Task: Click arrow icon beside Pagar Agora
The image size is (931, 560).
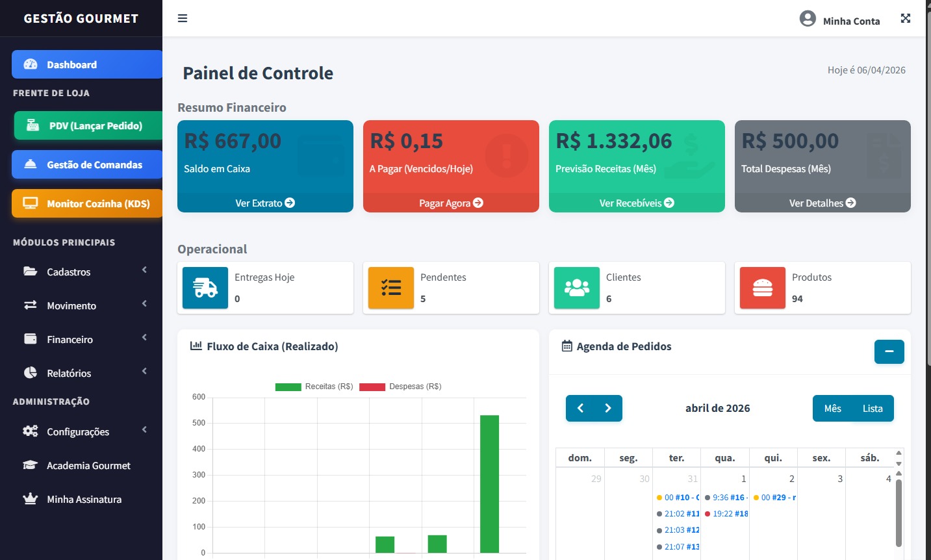Action: tap(478, 203)
